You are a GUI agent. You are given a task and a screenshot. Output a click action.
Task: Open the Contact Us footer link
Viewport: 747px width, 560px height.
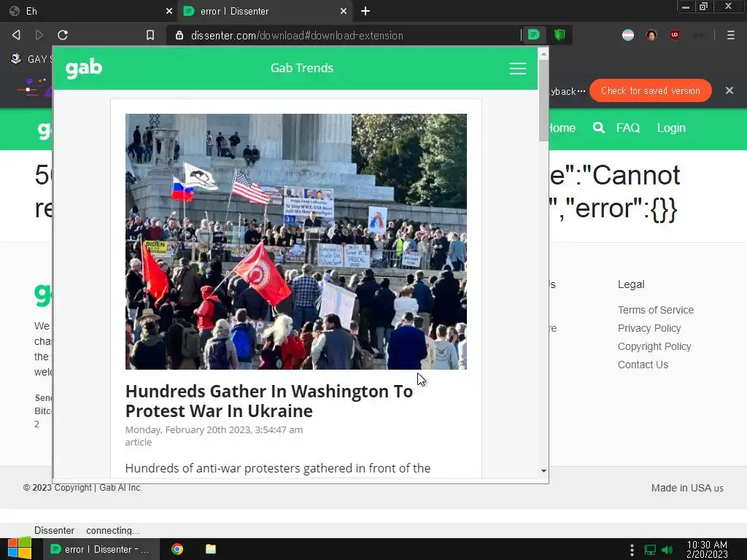[x=643, y=365]
